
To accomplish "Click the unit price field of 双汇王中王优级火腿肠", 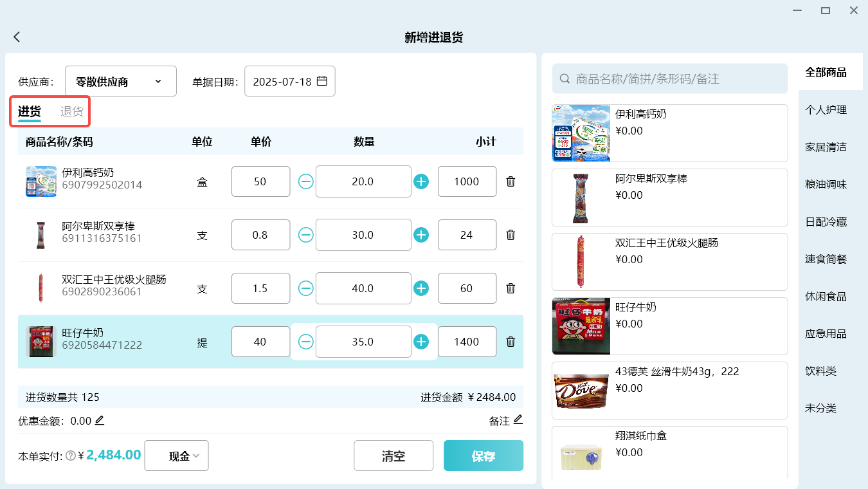I will tap(260, 288).
